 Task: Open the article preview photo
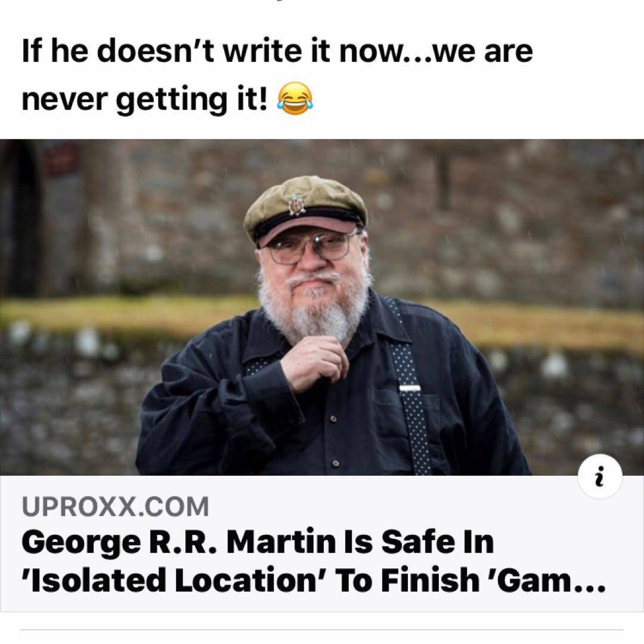(322, 307)
